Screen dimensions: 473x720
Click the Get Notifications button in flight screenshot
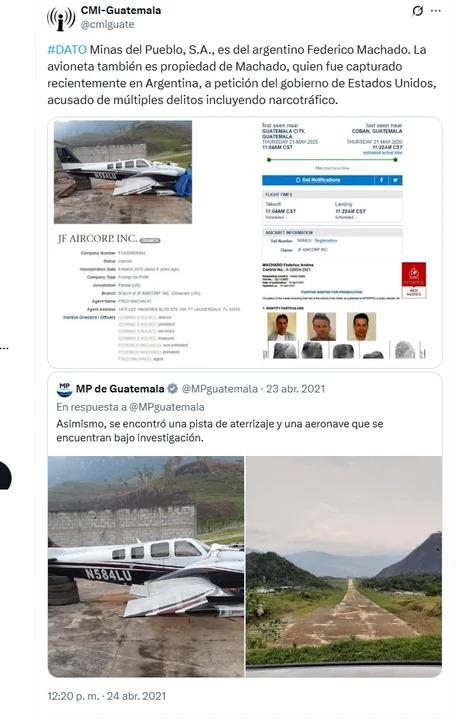click(x=318, y=180)
